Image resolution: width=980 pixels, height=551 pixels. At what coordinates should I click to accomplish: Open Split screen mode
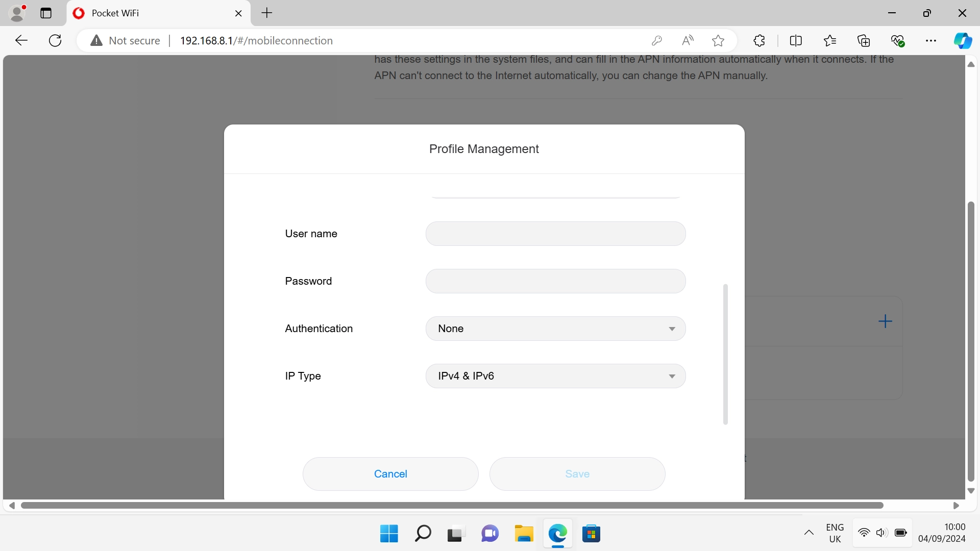pos(796,40)
